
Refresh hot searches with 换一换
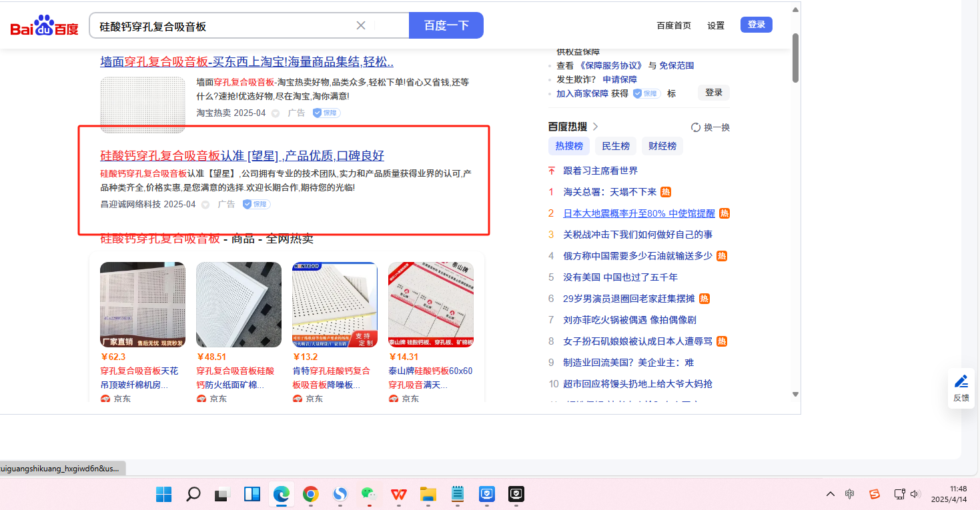point(710,127)
